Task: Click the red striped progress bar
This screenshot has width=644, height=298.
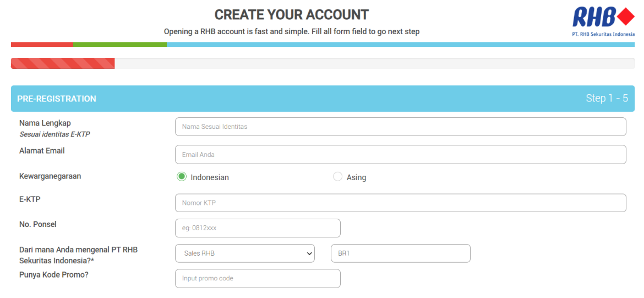Action: 63,63
